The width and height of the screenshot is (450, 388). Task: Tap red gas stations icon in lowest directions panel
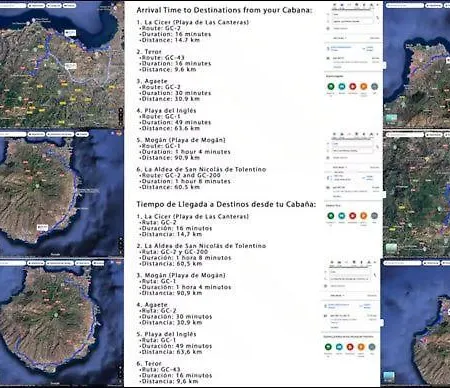pyautogui.click(x=350, y=347)
